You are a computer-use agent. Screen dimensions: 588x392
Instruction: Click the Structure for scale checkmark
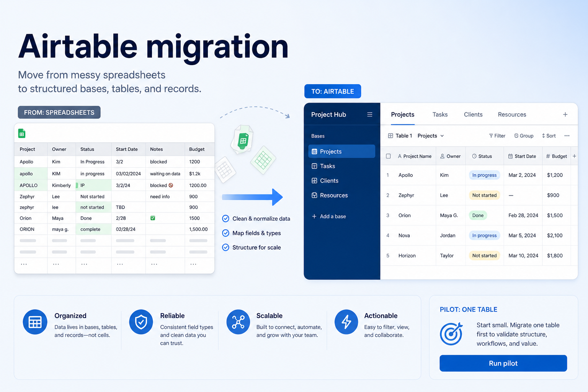(x=226, y=247)
